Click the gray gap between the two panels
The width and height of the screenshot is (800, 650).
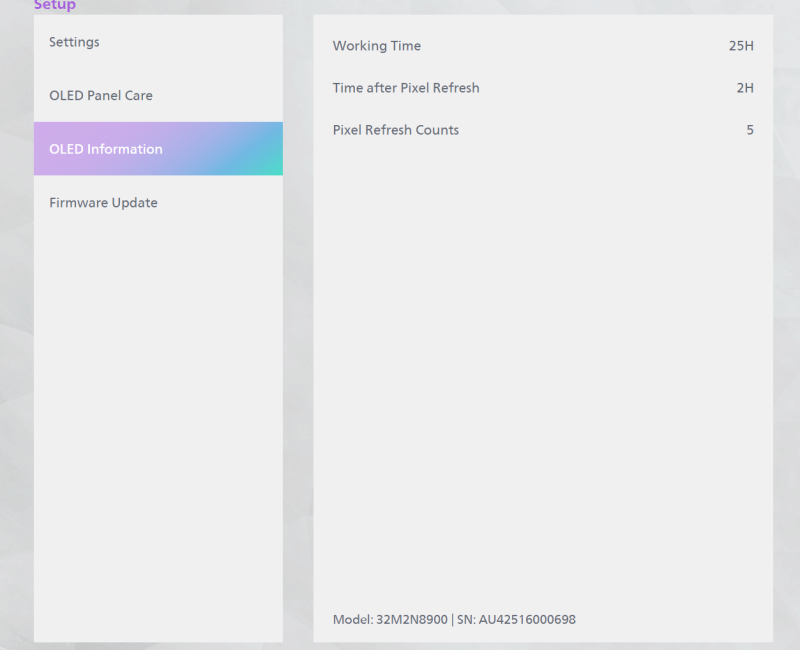click(298, 330)
